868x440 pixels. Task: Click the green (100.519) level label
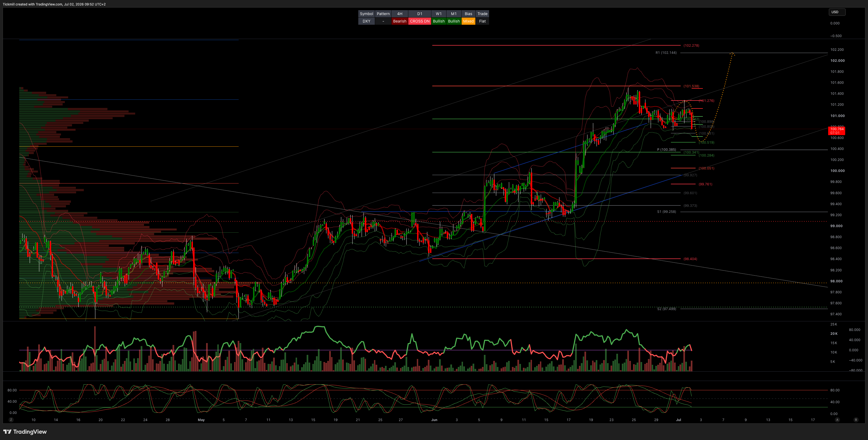pyautogui.click(x=706, y=143)
